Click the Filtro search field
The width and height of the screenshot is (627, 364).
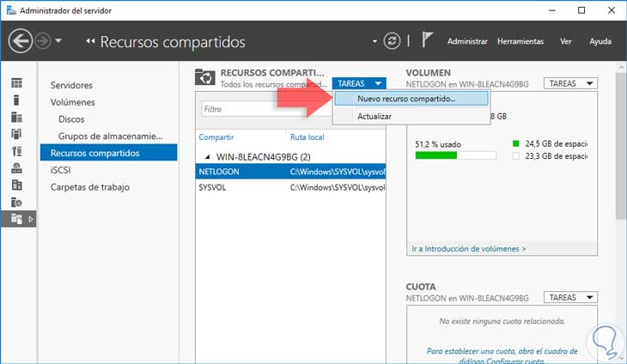point(266,109)
